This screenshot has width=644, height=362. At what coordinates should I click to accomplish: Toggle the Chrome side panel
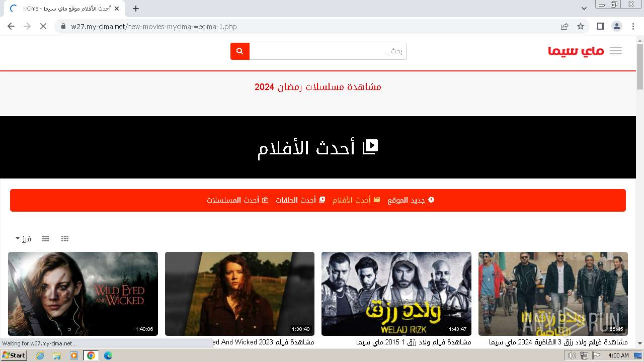600,26
